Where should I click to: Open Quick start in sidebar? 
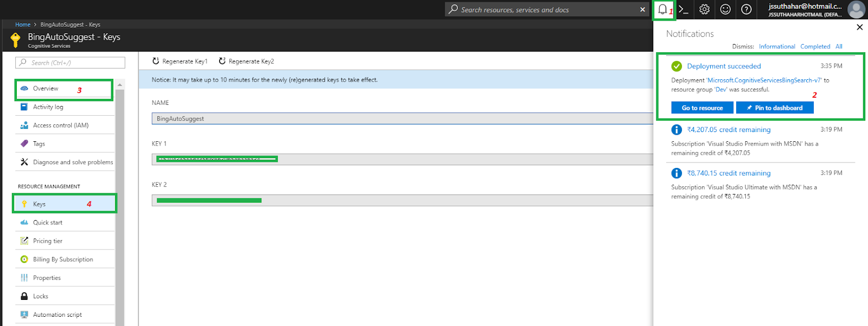(65, 222)
